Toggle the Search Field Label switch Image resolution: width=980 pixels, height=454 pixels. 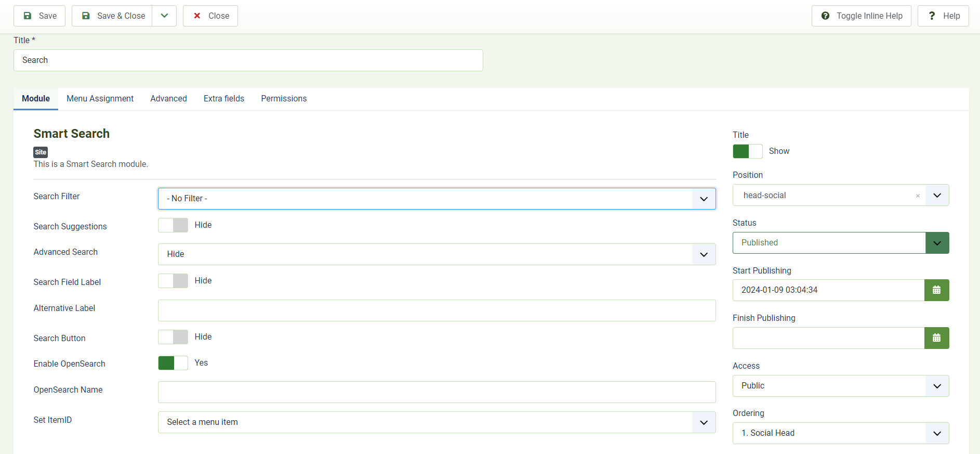[x=173, y=281]
